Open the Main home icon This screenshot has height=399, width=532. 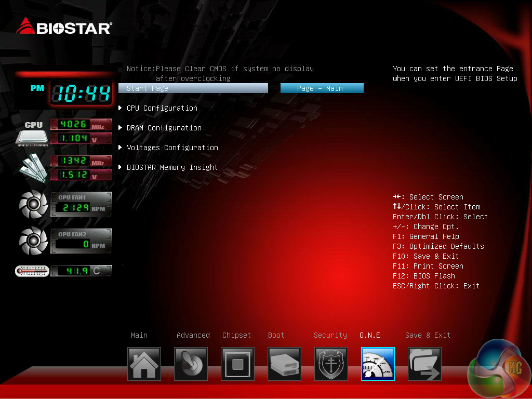144,364
